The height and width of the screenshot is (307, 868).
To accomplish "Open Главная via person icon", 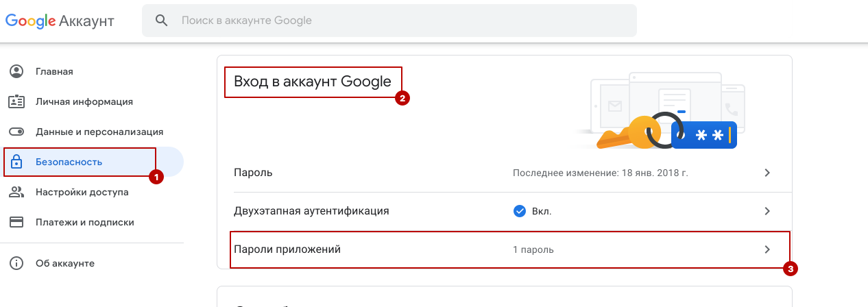I will pos(16,71).
